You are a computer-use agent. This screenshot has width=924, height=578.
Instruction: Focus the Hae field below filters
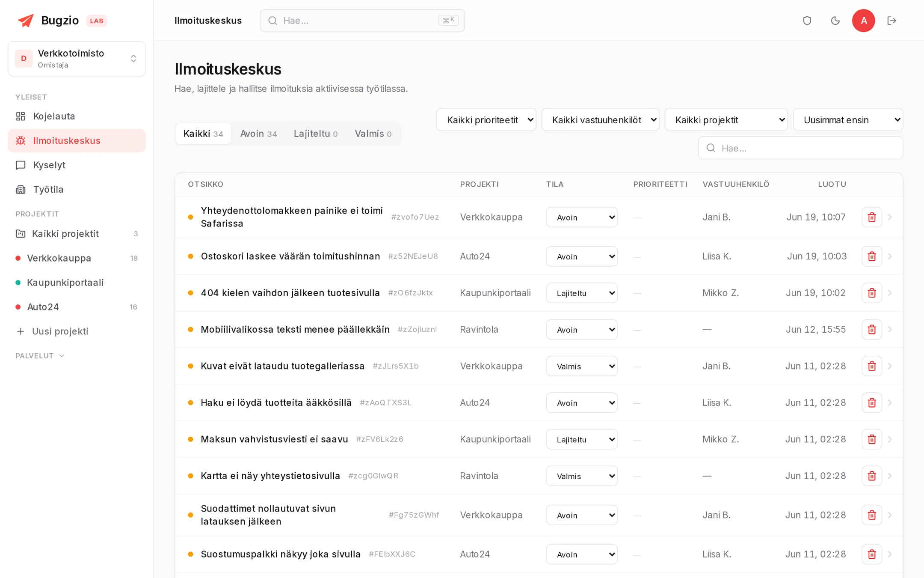click(800, 148)
